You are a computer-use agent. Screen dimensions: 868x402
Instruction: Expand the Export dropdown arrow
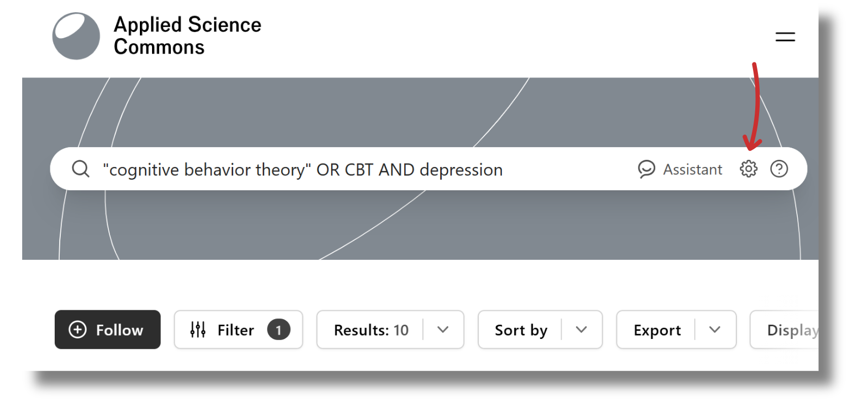(715, 330)
